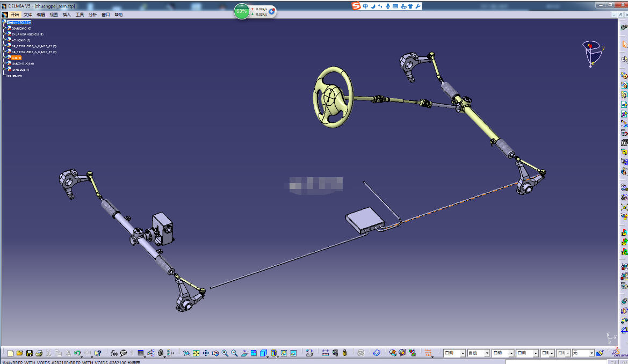The width and height of the screenshot is (628, 364).
Task: Open the 插入 menu
Action: tap(67, 15)
